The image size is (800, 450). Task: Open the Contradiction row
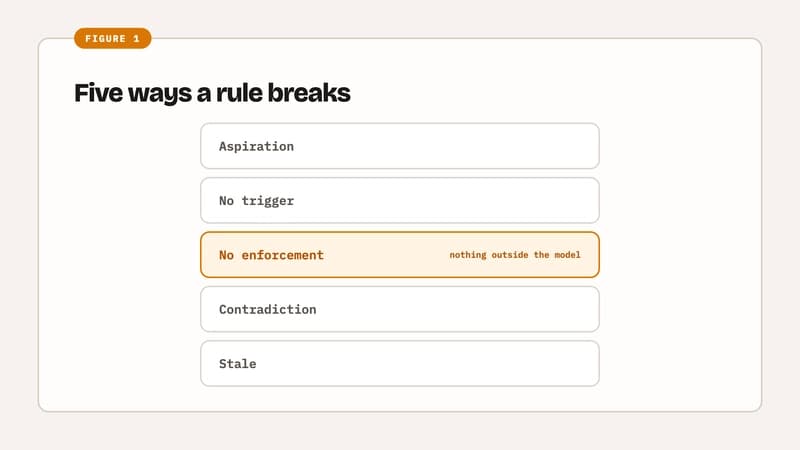[x=399, y=309]
